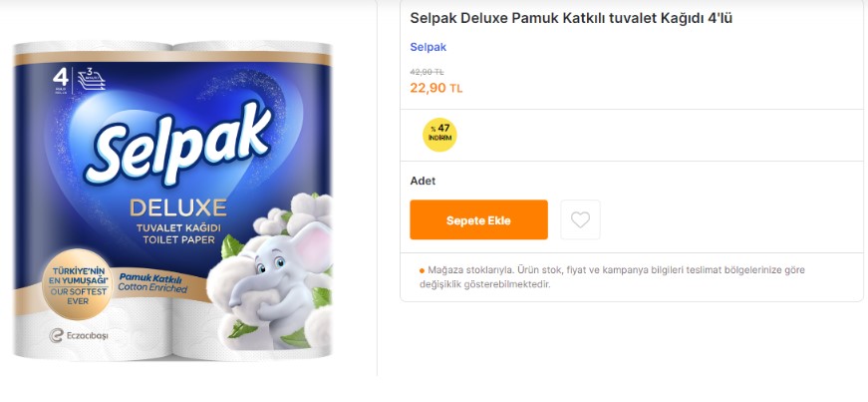
Task: Click the discounted price 22,90 TL
Action: (x=435, y=88)
